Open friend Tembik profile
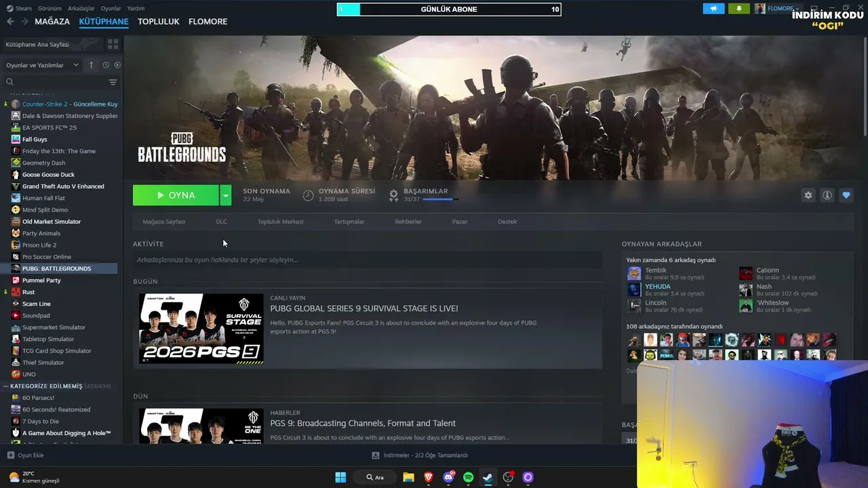This screenshot has width=868, height=488. point(656,270)
